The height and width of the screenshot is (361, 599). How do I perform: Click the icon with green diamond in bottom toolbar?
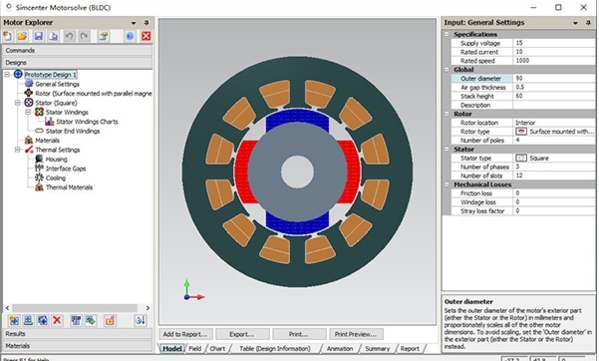[x=91, y=320]
